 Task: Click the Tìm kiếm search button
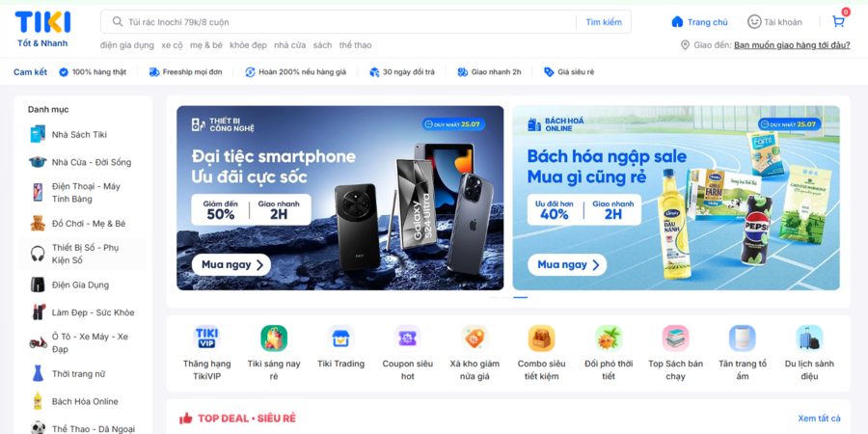604,22
